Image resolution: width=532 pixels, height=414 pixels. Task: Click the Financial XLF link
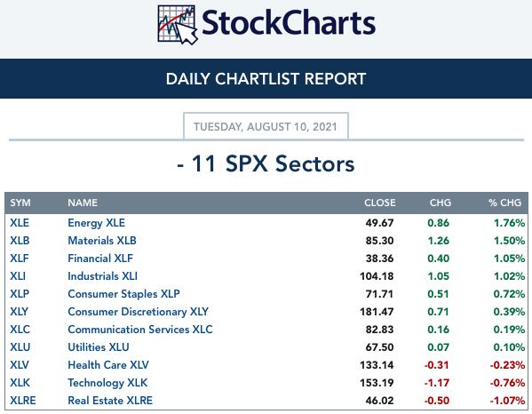coord(100,259)
